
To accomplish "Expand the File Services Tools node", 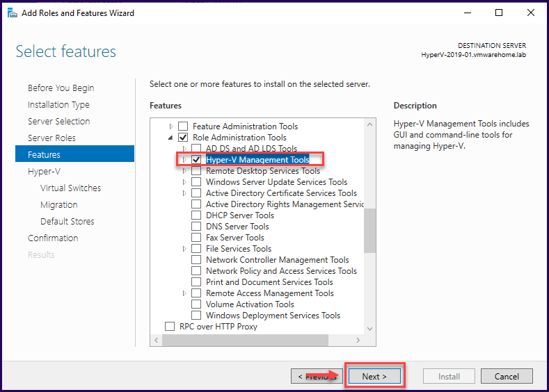I will [184, 249].
